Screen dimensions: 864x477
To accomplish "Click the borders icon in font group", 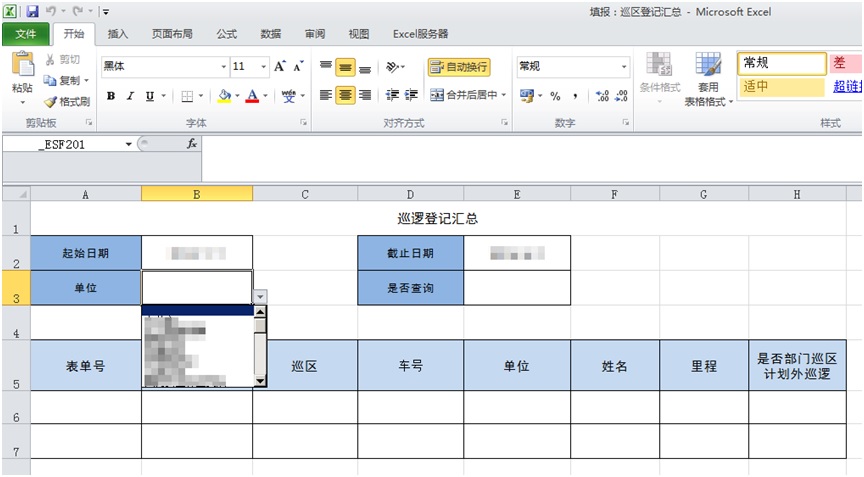I will [x=187, y=96].
